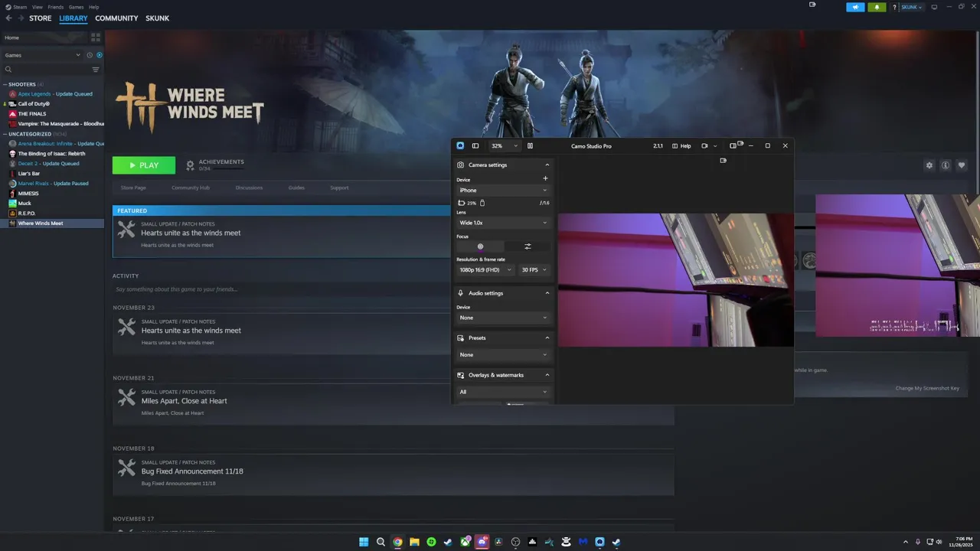Click Store Page link under the game banner
The height and width of the screenshot is (551, 980).
tap(133, 187)
